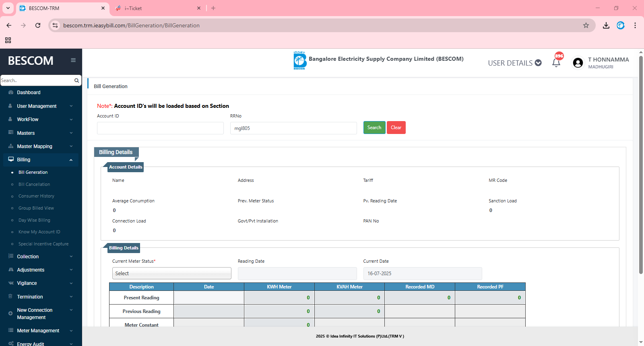Open the apps grid shortcut in bookmarks bar
The image size is (644, 346).
pos(8,40)
